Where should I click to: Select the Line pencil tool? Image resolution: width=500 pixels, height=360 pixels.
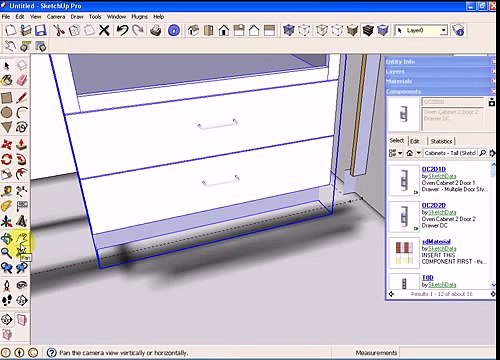coord(22,98)
